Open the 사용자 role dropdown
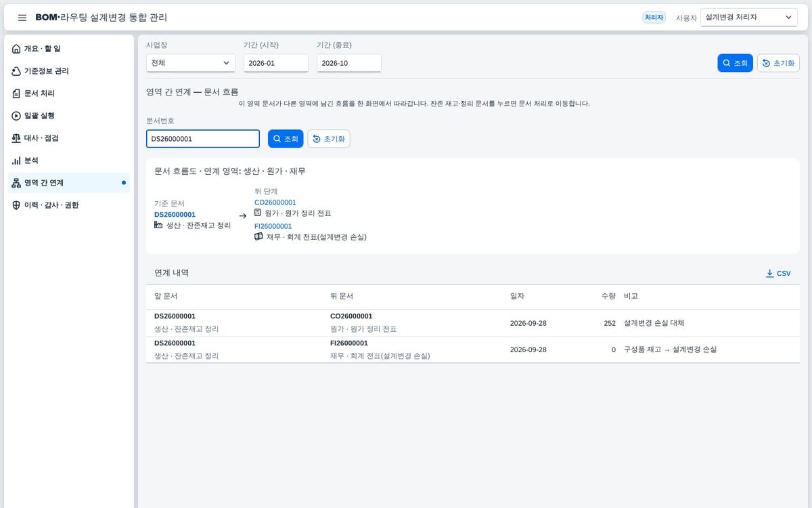812x508 pixels. 749,18
